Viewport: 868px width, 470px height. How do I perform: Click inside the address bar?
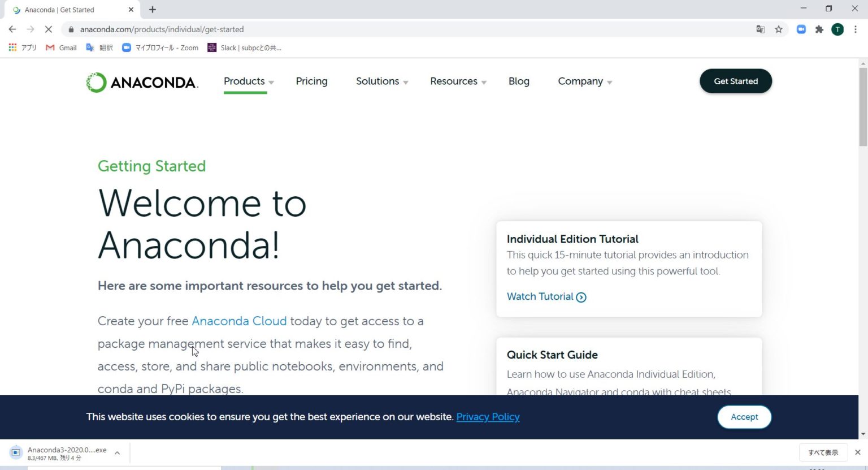pos(396,29)
